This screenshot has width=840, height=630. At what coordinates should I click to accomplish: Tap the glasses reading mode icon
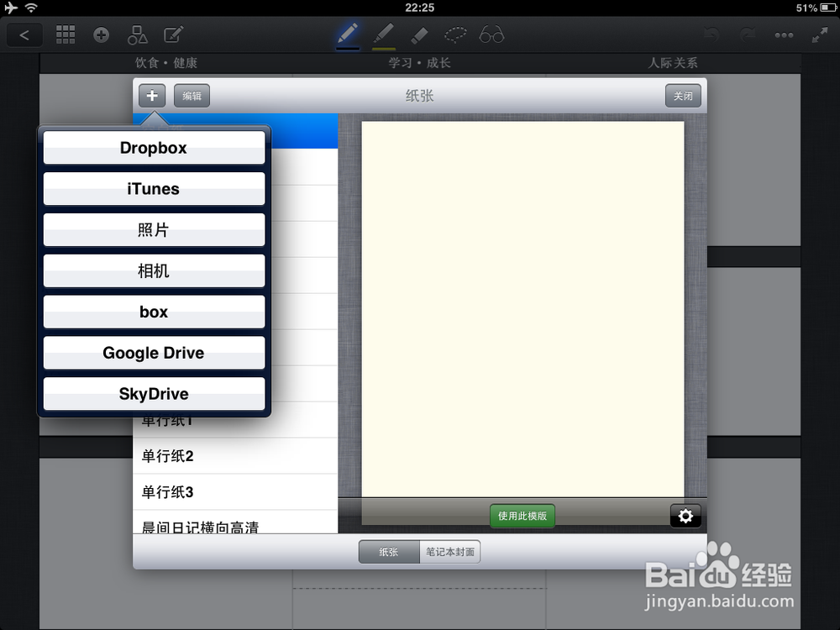tap(491, 34)
